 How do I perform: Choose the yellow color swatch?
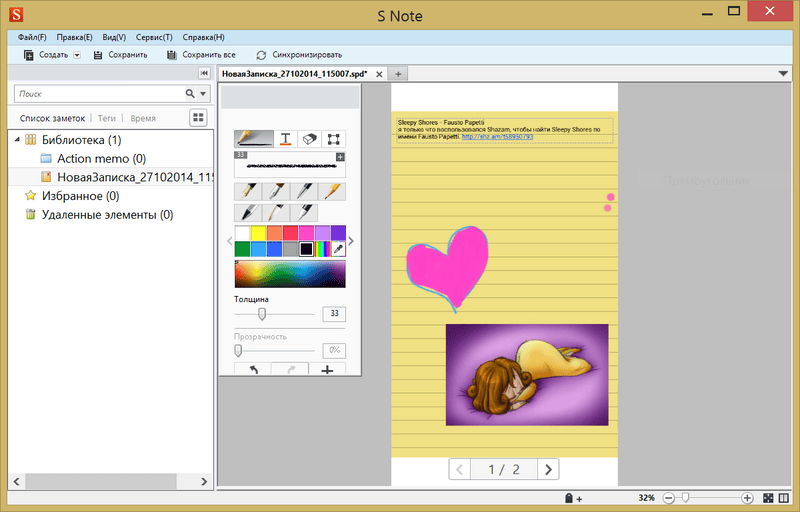coord(258,233)
